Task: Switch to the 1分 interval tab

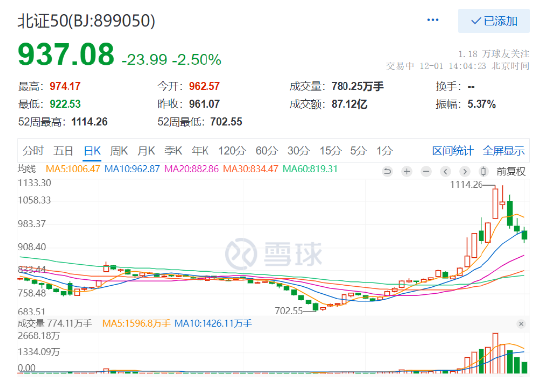Action: (x=384, y=151)
